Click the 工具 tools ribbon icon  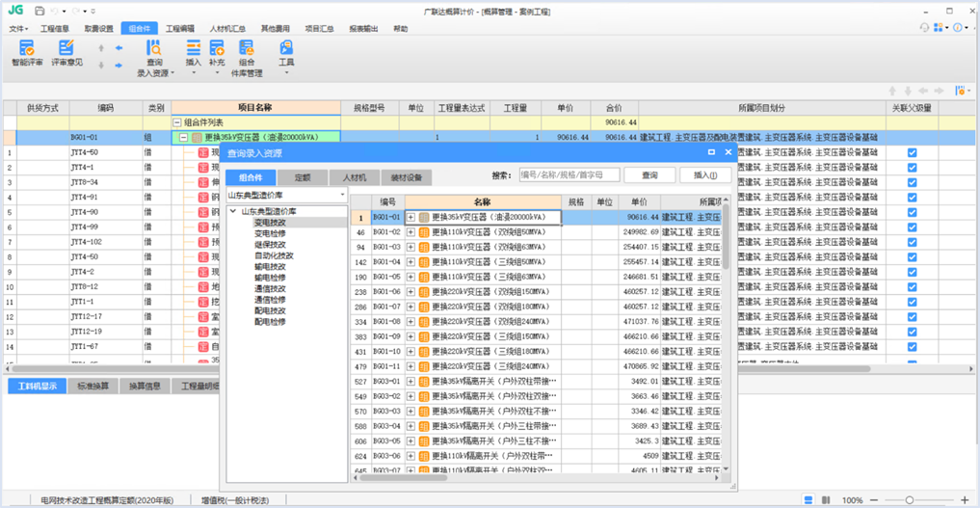click(x=286, y=52)
